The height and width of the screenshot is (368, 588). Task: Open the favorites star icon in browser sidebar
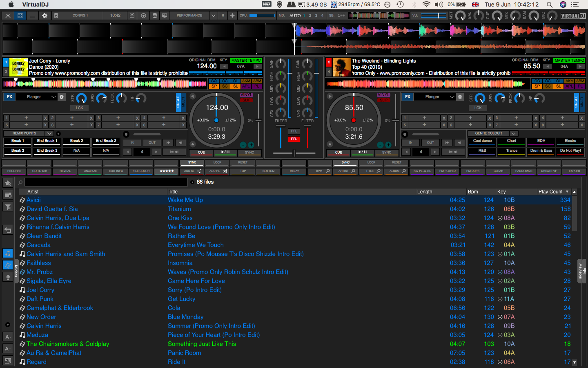pyautogui.click(x=8, y=183)
